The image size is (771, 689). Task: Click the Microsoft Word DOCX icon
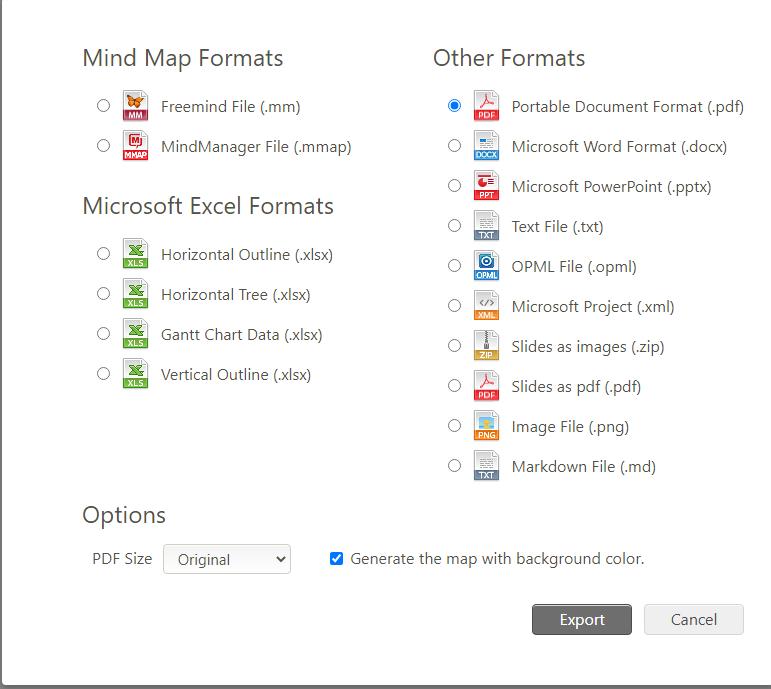tap(486, 146)
